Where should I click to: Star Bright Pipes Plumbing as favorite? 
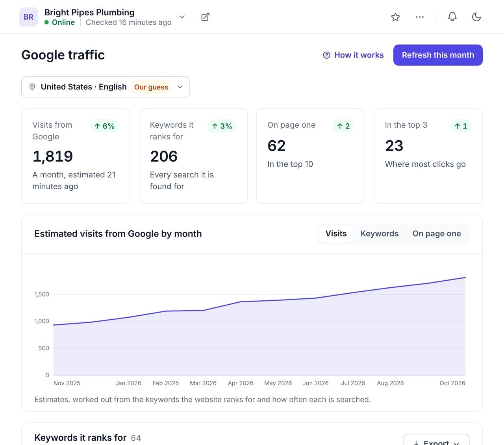pyautogui.click(x=395, y=17)
